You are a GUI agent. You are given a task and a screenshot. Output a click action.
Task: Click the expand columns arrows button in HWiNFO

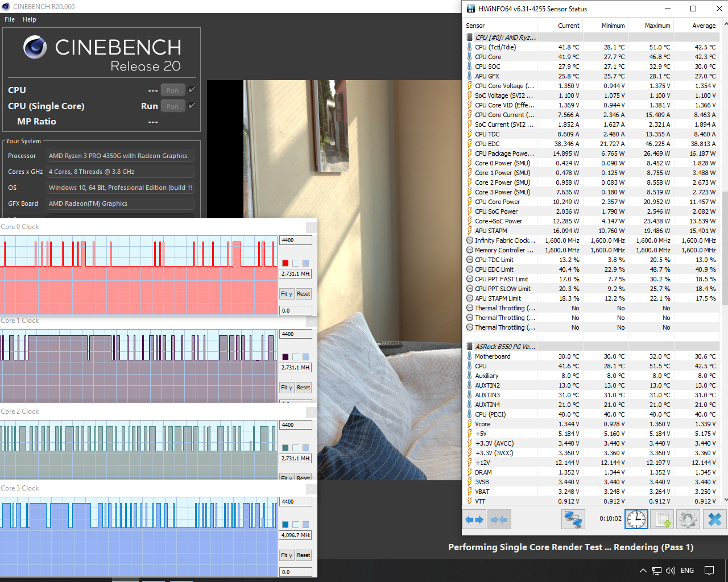click(474, 519)
